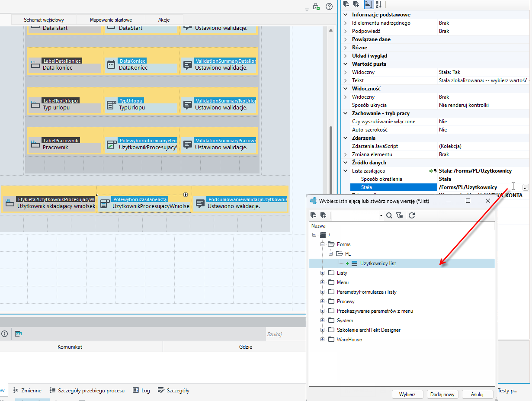Click the ellipsis button for Stała value
532x401 pixels.
pyautogui.click(x=526, y=187)
